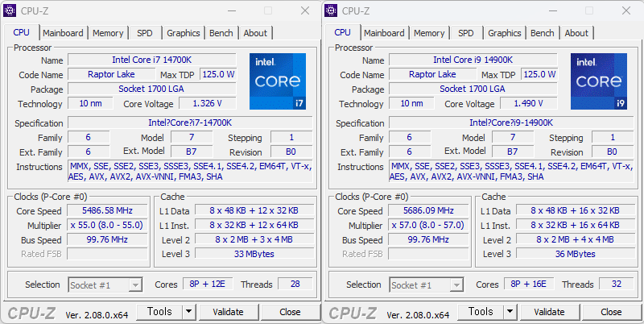Click cores value 8P + 12E
Viewport: 644px width, 324px height.
point(208,284)
